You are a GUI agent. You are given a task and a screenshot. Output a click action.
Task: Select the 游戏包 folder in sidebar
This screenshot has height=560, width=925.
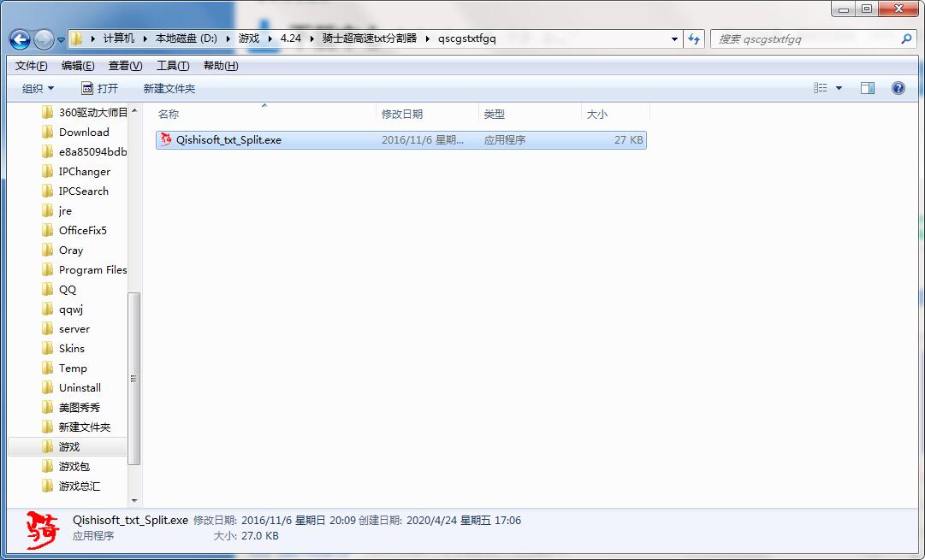click(74, 467)
